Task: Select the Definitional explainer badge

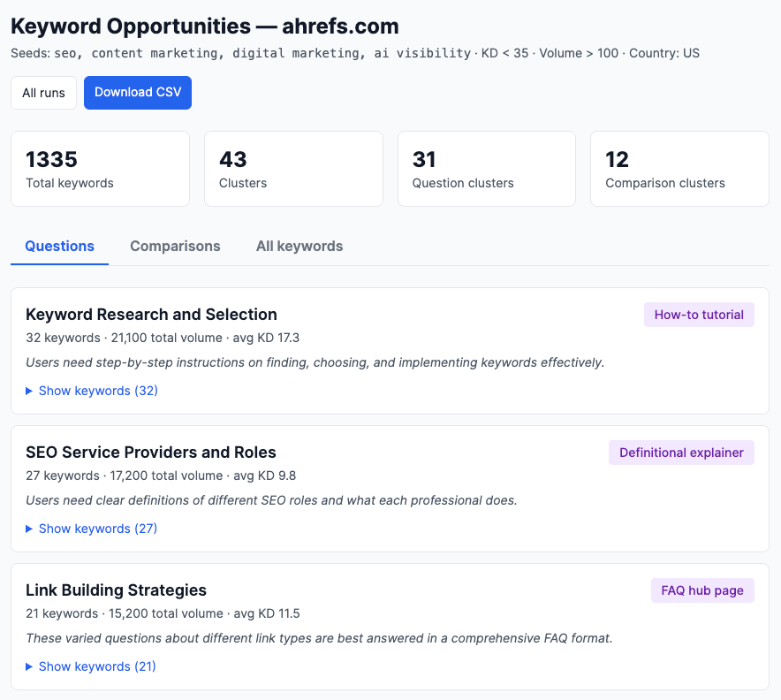Action: [x=681, y=452]
